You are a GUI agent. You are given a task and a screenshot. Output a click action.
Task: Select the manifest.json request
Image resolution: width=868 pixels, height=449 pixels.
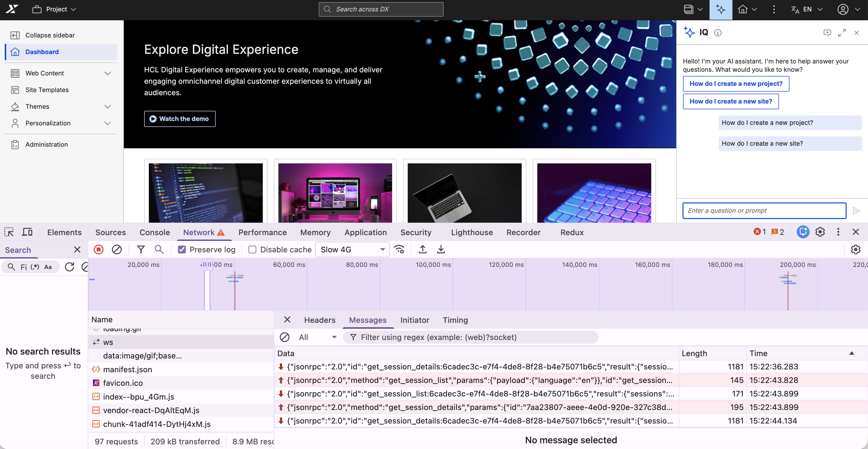[x=181, y=369]
